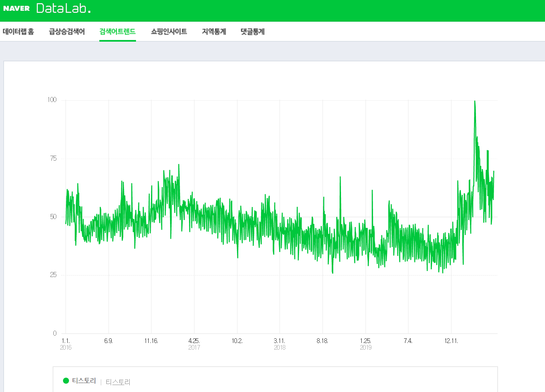Go to the 지역통계 tab
The height and width of the screenshot is (392, 545).
pyautogui.click(x=214, y=32)
